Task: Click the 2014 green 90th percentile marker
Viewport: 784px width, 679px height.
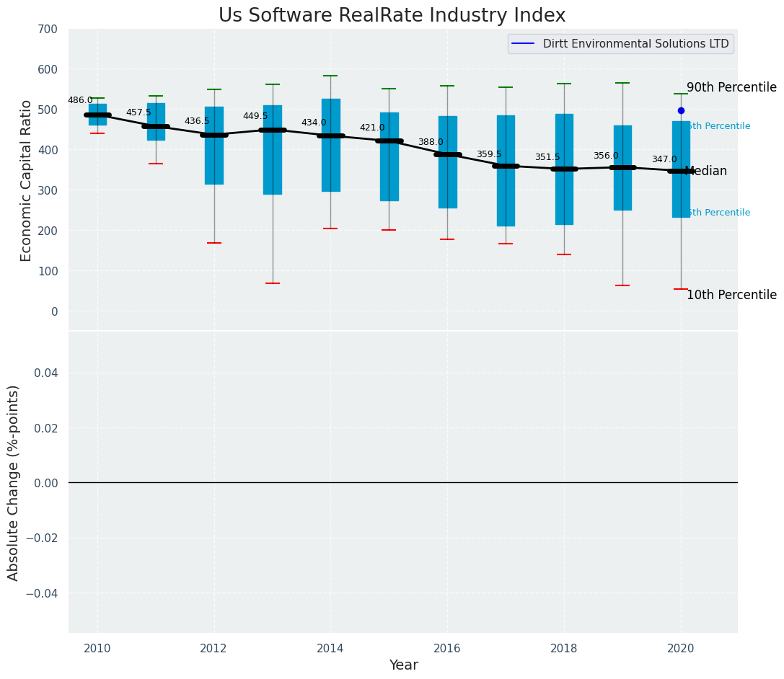Action: pyautogui.click(x=330, y=76)
